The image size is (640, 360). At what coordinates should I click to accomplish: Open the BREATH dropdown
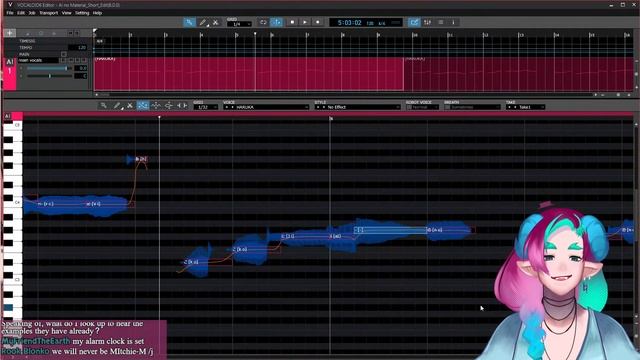tap(473, 107)
